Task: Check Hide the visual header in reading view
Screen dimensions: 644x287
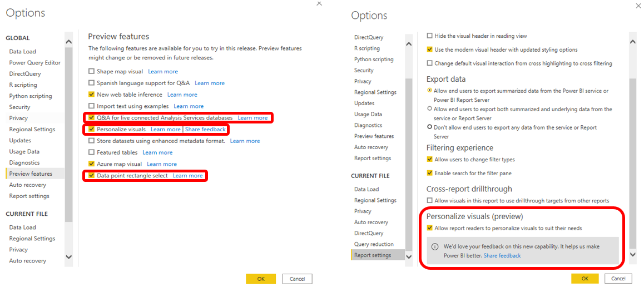Action: click(430, 36)
